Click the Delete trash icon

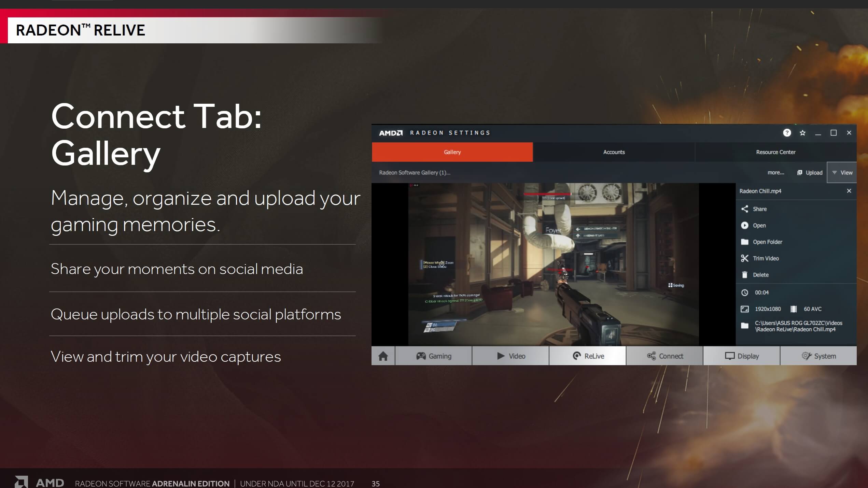click(744, 275)
